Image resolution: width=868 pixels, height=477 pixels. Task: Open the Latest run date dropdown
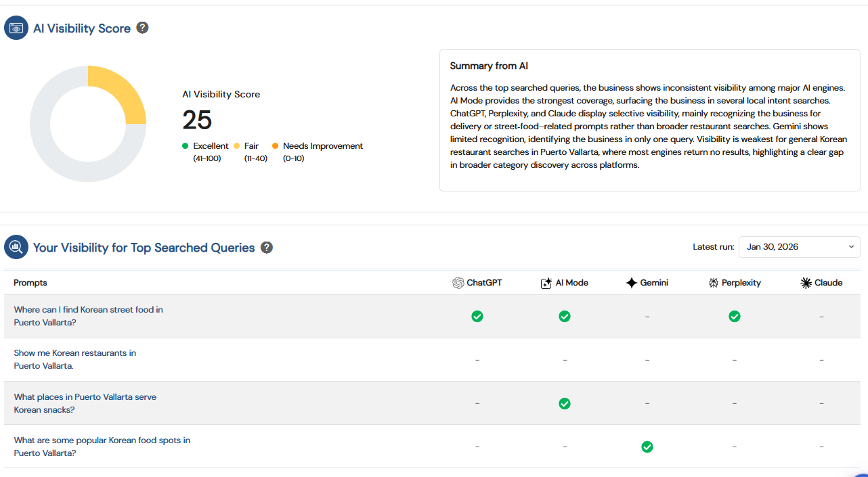[x=799, y=247]
